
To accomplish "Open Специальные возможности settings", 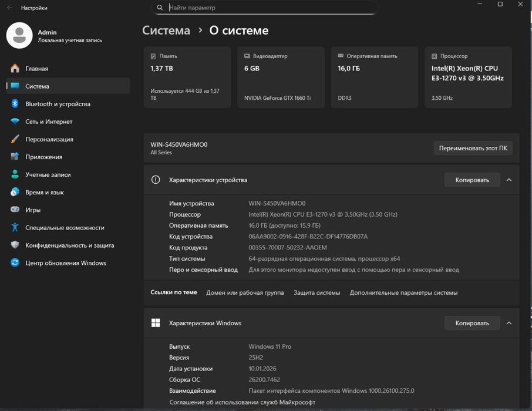I will (68, 227).
